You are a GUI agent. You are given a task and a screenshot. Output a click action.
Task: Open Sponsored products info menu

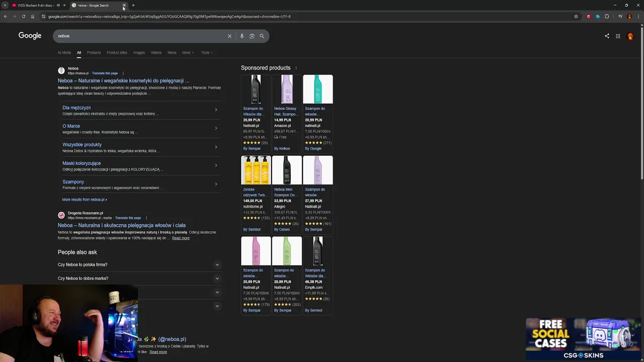[296, 68]
